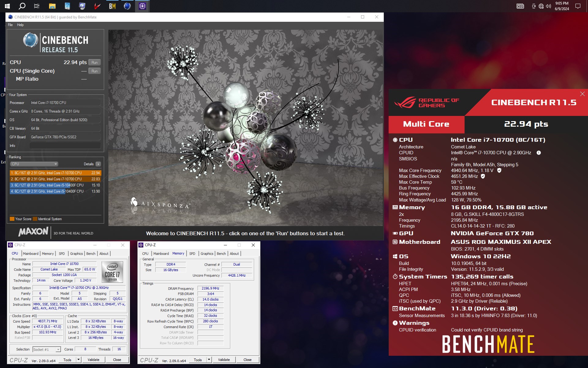Open taskbar Search magnifier

pos(22,6)
